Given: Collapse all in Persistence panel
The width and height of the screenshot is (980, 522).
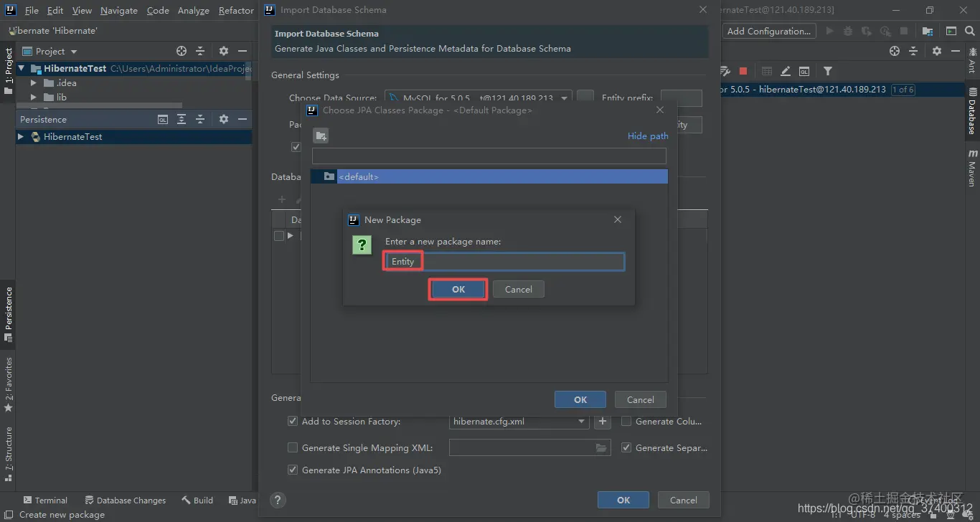Looking at the screenshot, I should tap(200, 119).
